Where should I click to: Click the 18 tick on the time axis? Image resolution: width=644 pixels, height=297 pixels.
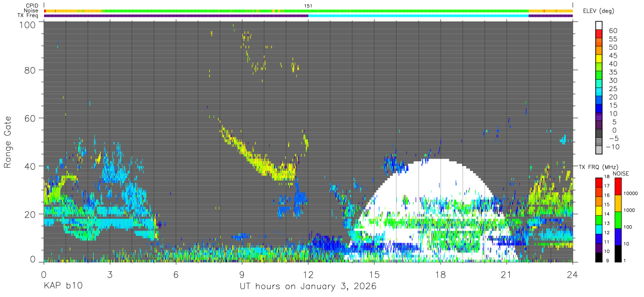point(441,273)
